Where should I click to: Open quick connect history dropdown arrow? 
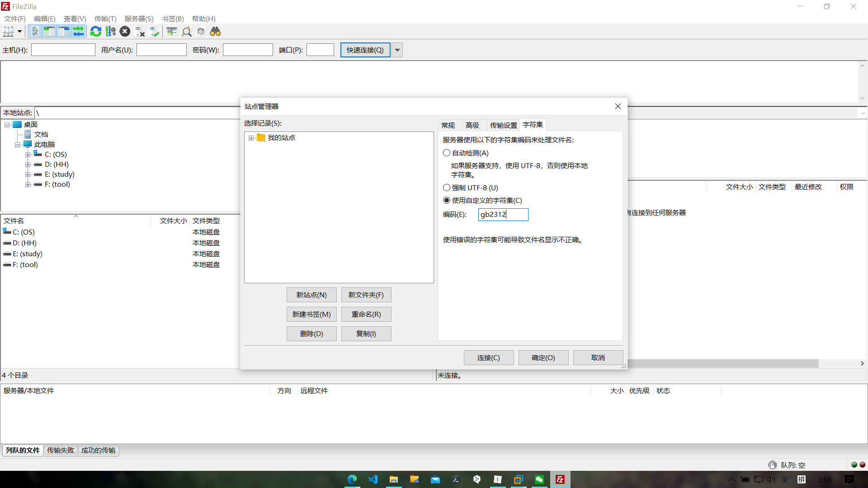pyautogui.click(x=397, y=50)
